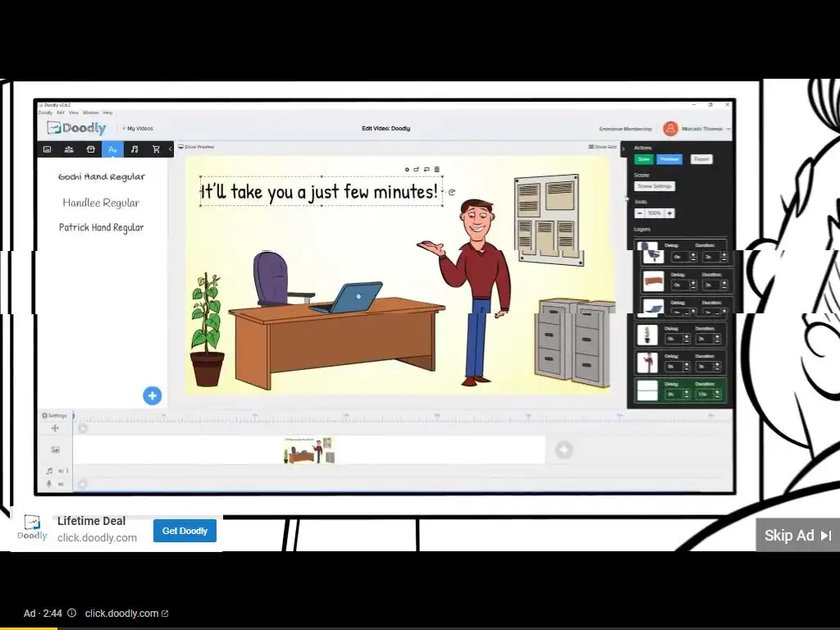Collapse the left asset panel arrow

click(x=171, y=149)
